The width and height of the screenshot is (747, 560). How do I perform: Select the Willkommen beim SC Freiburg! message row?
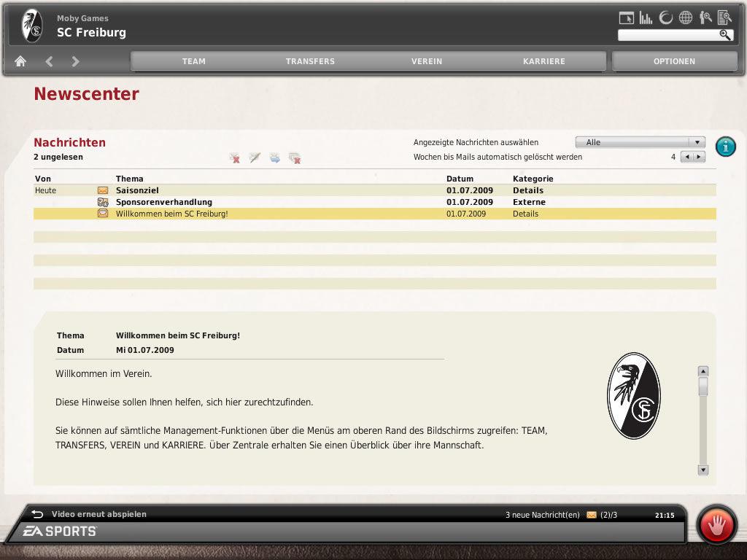(374, 214)
